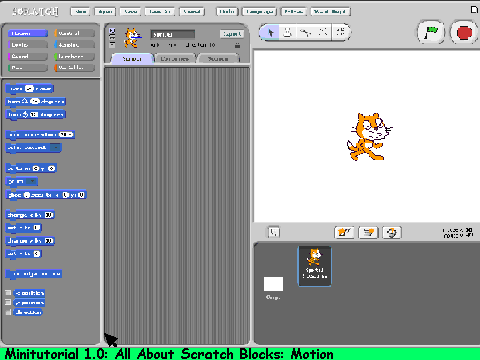Paint a new sprite with the brush-star icon

coord(344,232)
